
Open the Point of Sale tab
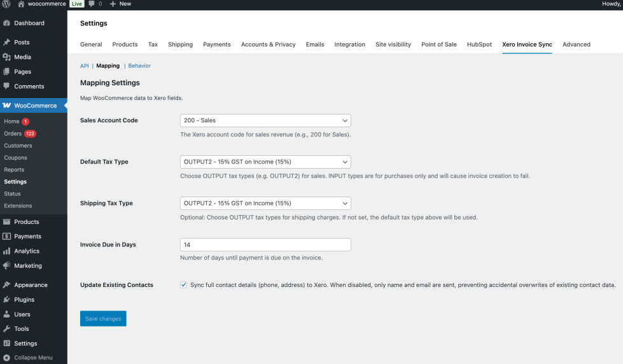pos(439,45)
